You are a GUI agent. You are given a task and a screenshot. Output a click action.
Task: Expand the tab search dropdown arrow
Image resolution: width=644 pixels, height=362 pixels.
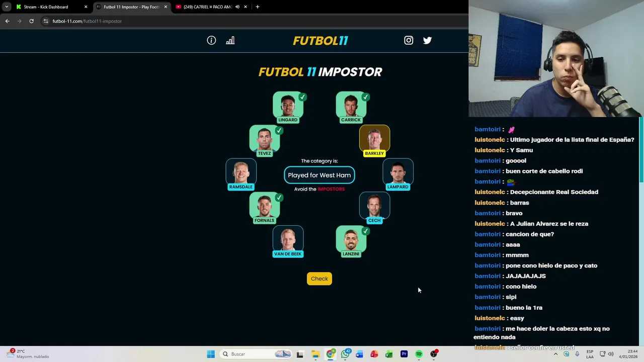tap(7, 7)
